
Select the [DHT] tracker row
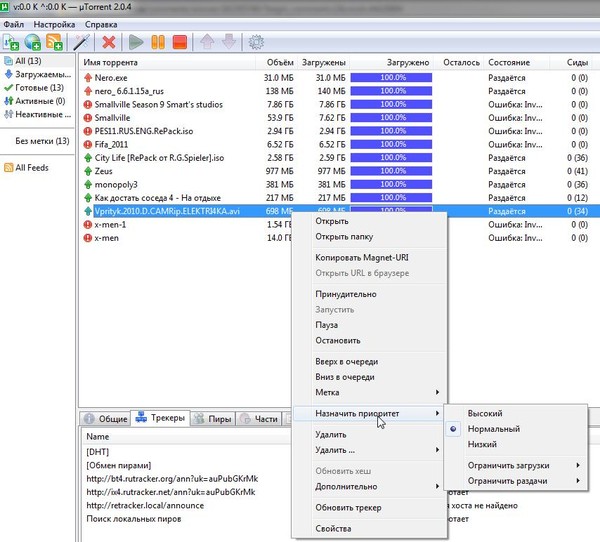coord(98,452)
